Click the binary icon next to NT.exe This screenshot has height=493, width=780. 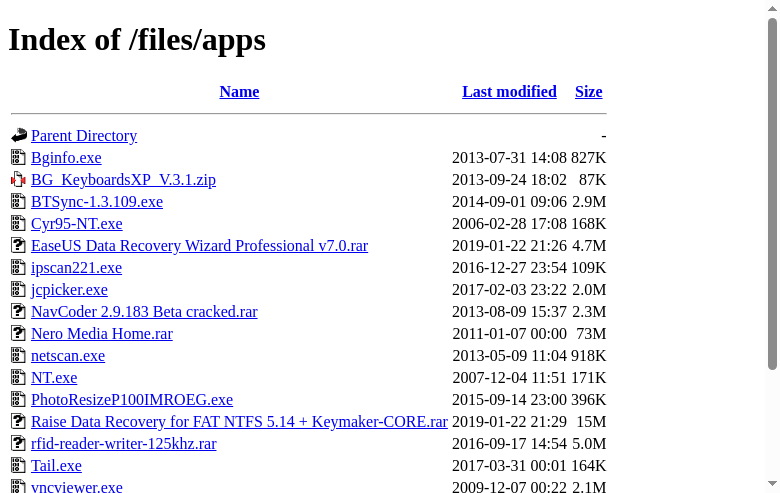pyautogui.click(x=18, y=377)
